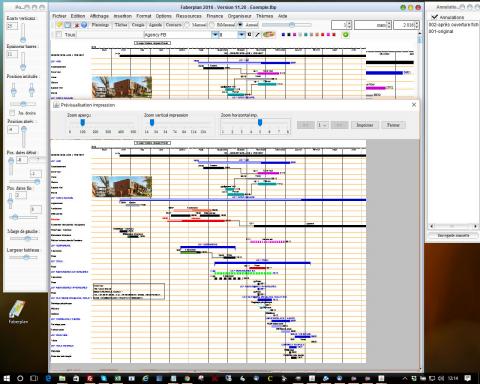Click the Epaisseur barres value field
The image size is (480, 384).
(x=12, y=54)
